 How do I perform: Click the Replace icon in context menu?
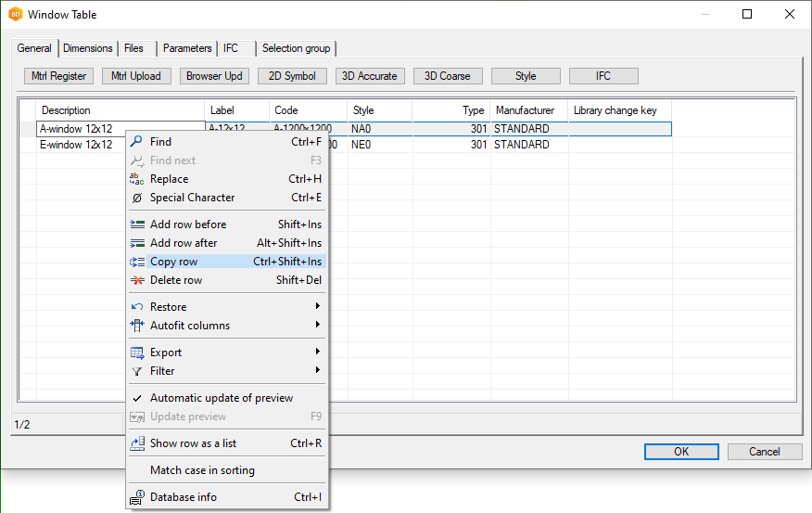pyautogui.click(x=137, y=179)
